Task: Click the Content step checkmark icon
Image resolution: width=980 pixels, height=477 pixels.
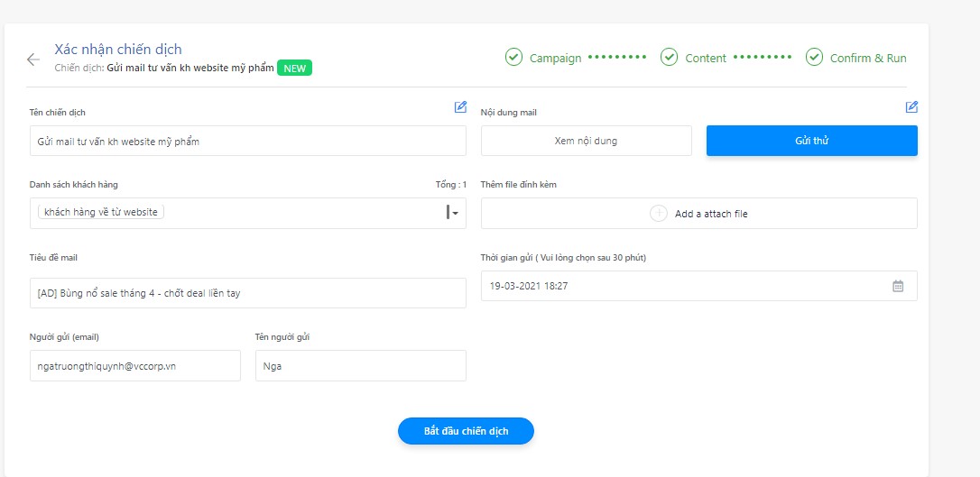Action: click(670, 58)
